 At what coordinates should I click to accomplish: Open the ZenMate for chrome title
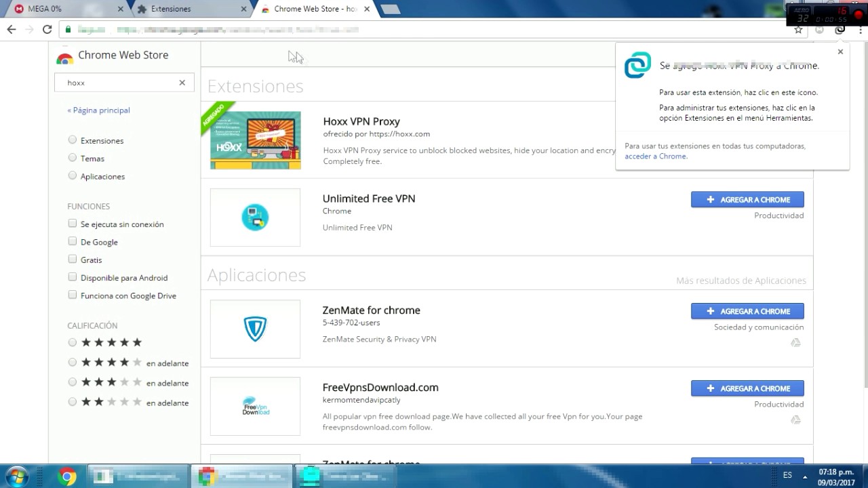pos(372,310)
